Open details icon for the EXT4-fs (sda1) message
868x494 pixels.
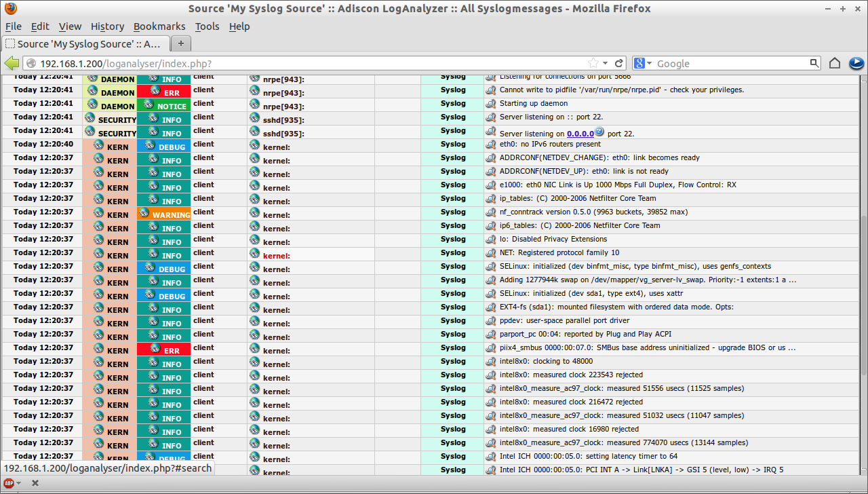tap(490, 307)
